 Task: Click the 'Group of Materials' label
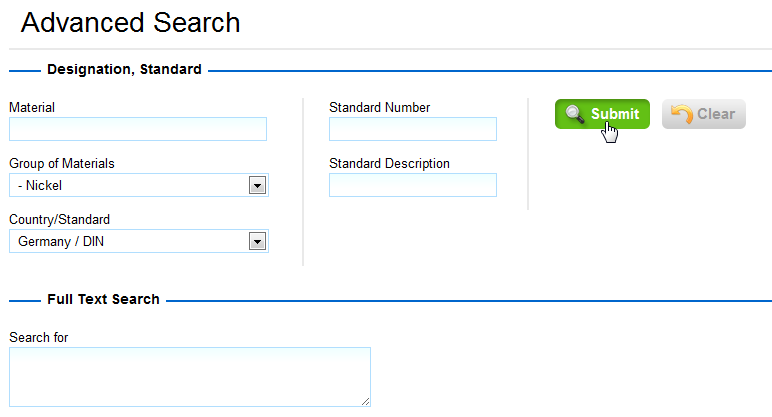click(x=62, y=163)
